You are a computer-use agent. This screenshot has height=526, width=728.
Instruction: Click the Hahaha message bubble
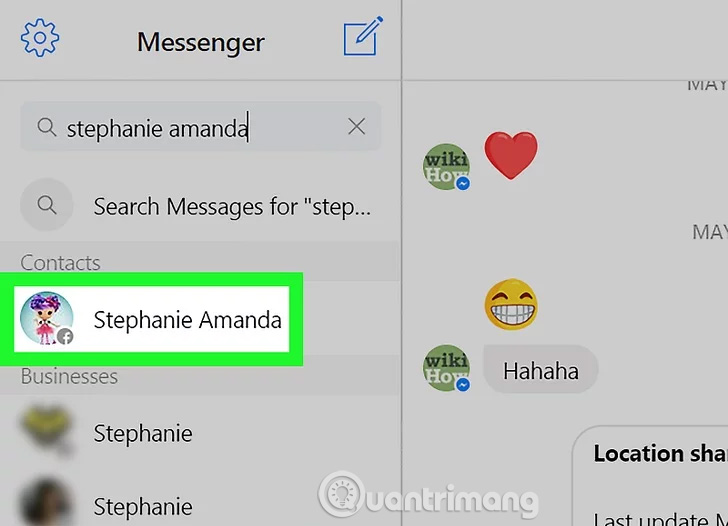click(541, 370)
